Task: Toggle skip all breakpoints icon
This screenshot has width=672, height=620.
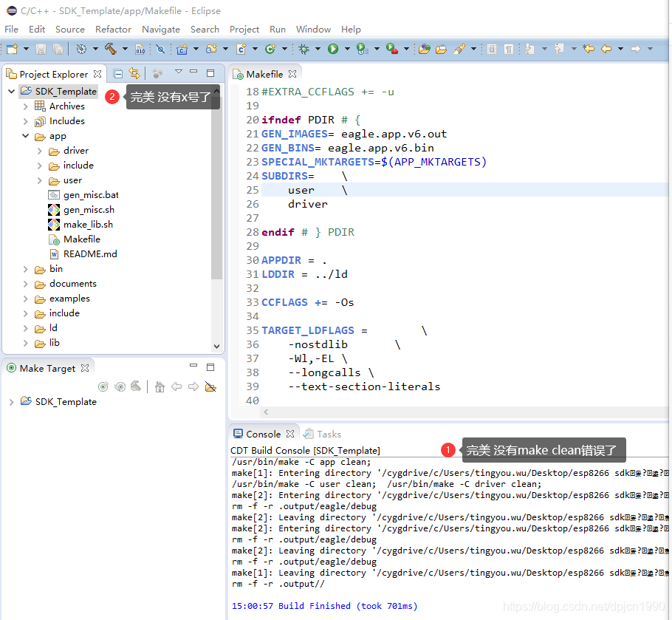Action: point(160,49)
